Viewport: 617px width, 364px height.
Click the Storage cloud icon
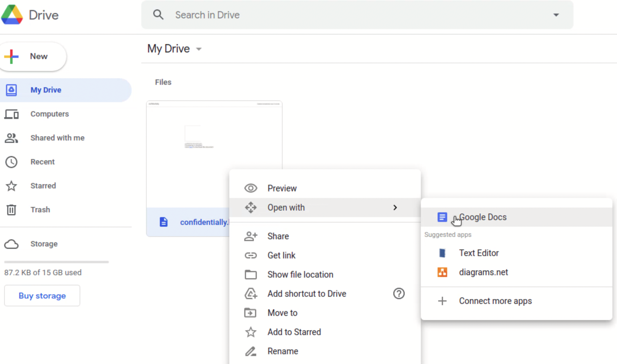click(x=12, y=244)
